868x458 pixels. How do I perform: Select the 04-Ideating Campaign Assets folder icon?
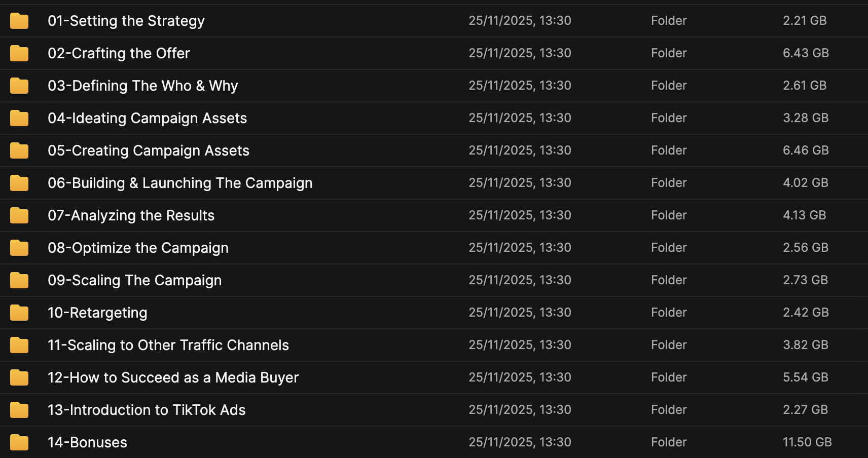[19, 118]
